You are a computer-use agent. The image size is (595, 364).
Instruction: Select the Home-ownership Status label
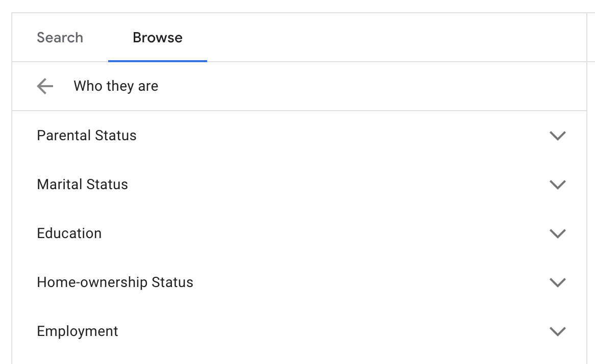115,282
